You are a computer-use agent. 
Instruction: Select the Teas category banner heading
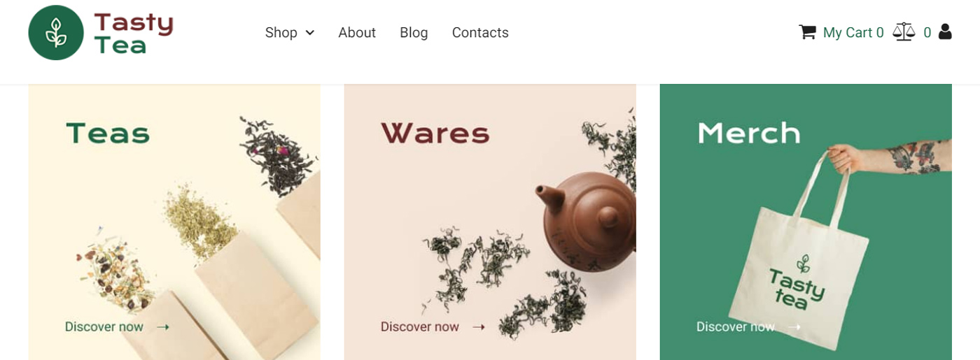(108, 133)
